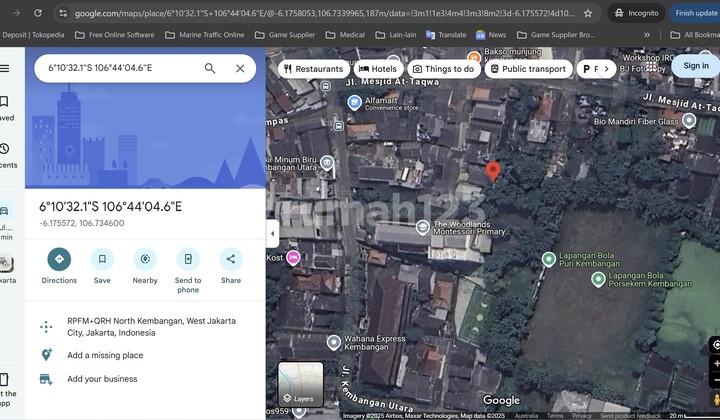Filter map by Things to do
The width and height of the screenshot is (720, 420).
444,69
